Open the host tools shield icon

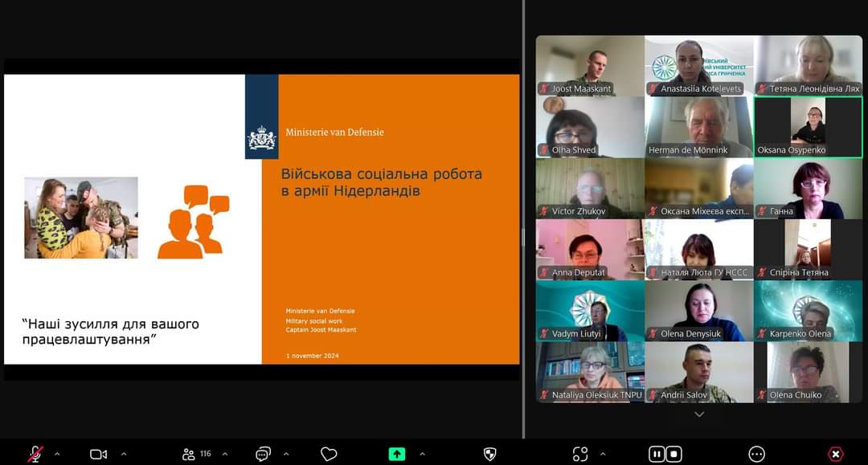pyautogui.click(x=489, y=454)
